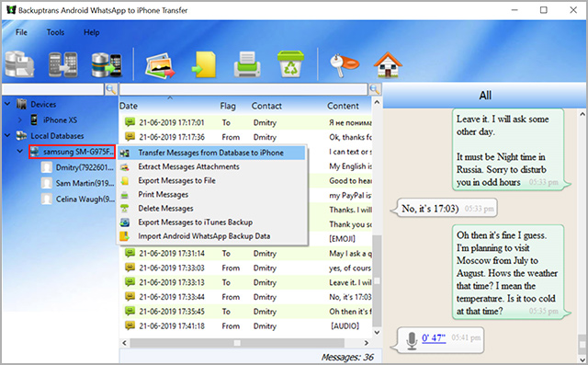The height and width of the screenshot is (365, 588).
Task: Select iPhone XS in device tree
Action: tap(60, 120)
